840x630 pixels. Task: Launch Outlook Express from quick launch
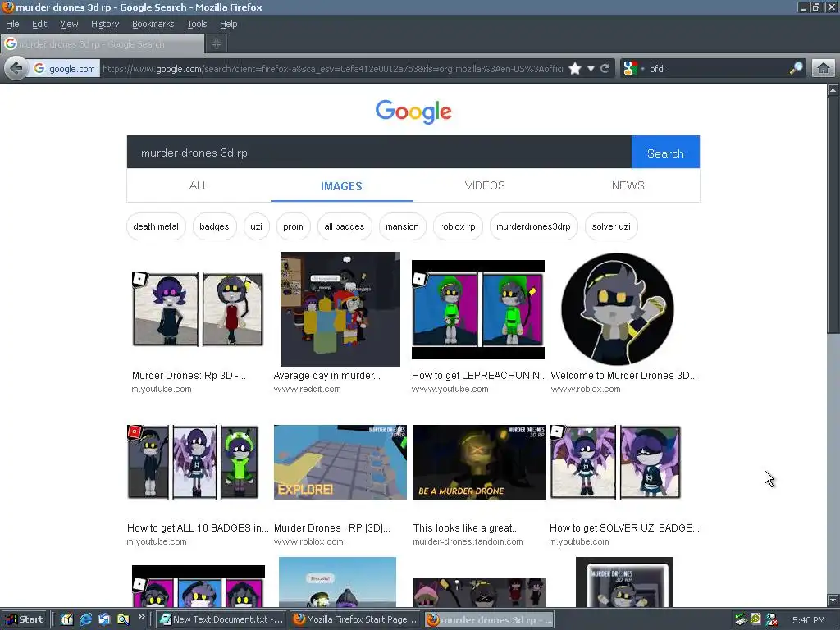(104, 619)
